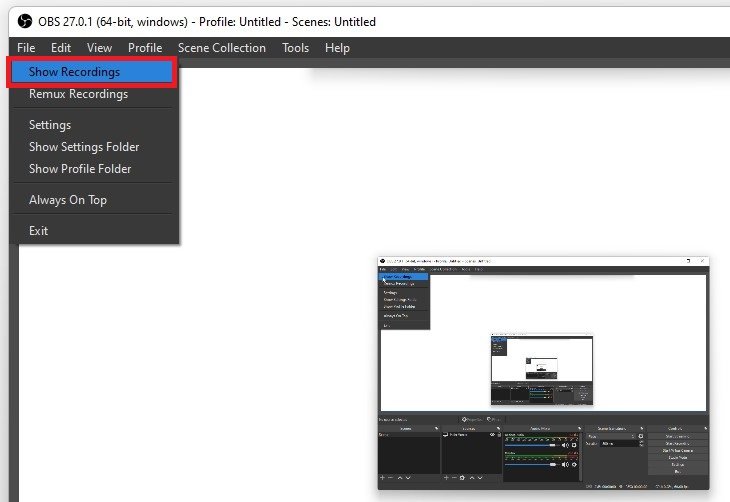Click Show Settings Folder menu entry
Viewport: 730px width, 502px height.
coord(92,147)
